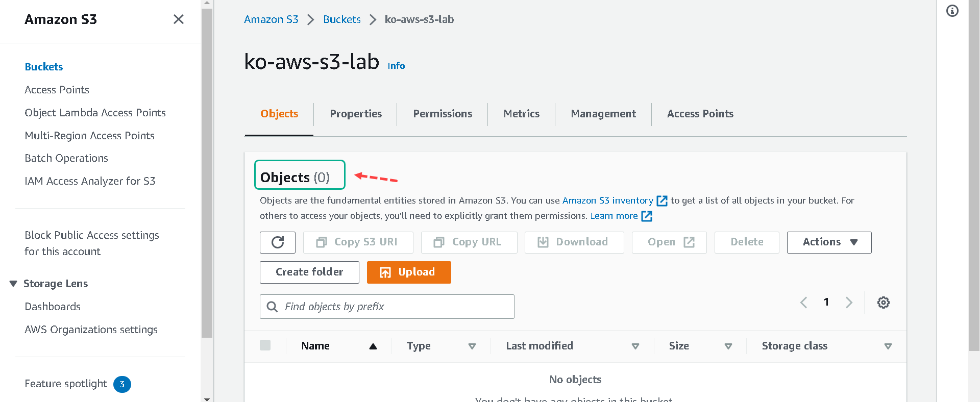The image size is (980, 402).
Task: Switch to the Properties tab
Action: (356, 114)
